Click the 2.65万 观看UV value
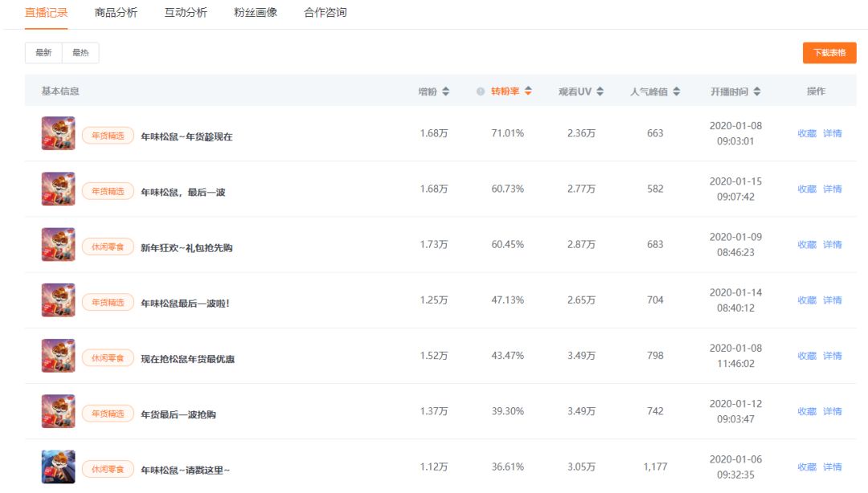Viewport: 868px width, 493px height. [x=581, y=299]
